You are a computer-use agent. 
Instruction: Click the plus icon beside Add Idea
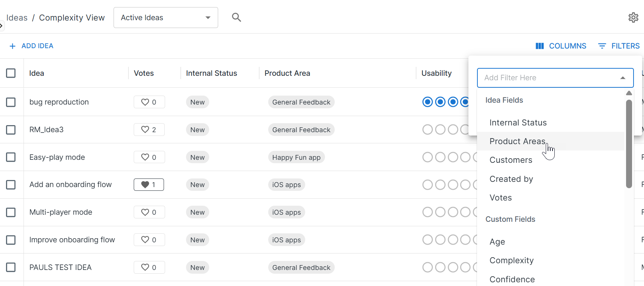pos(12,46)
